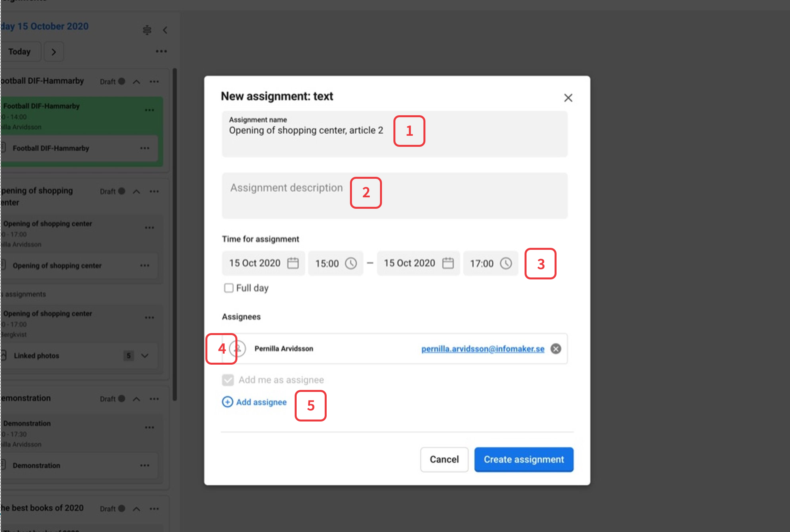The height and width of the screenshot is (532, 790).
Task: Open the end time clock picker
Action: point(506,263)
